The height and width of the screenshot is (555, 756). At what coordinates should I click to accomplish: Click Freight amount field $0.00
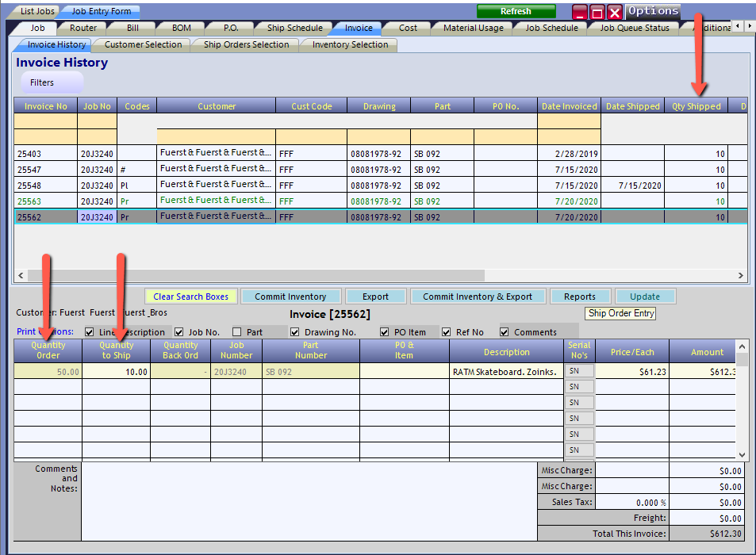coord(706,518)
